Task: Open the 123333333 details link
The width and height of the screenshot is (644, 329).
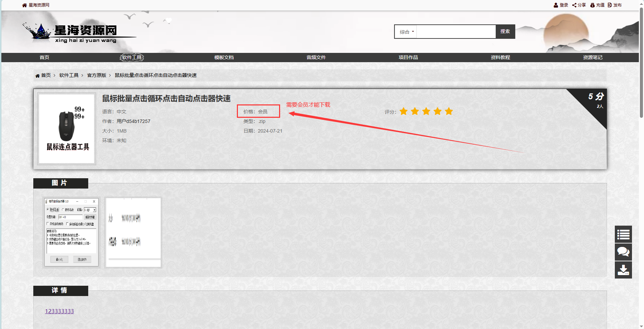Action: (59, 311)
